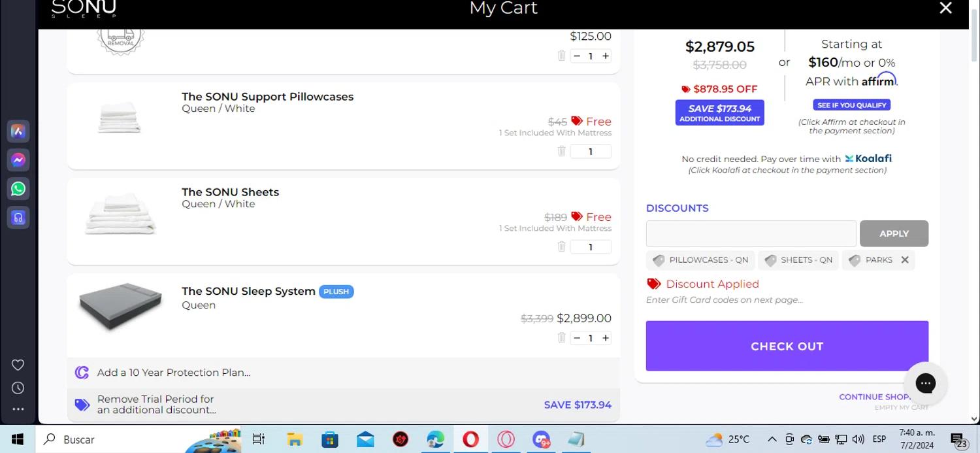The height and width of the screenshot is (453, 980).
Task: Open the chat support bubble
Action: point(926,383)
